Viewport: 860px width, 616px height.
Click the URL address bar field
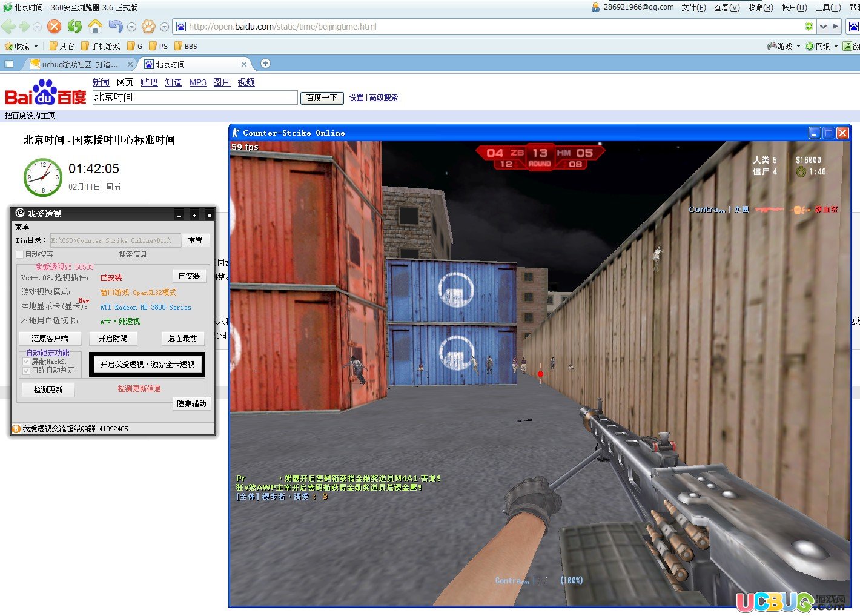[494, 27]
